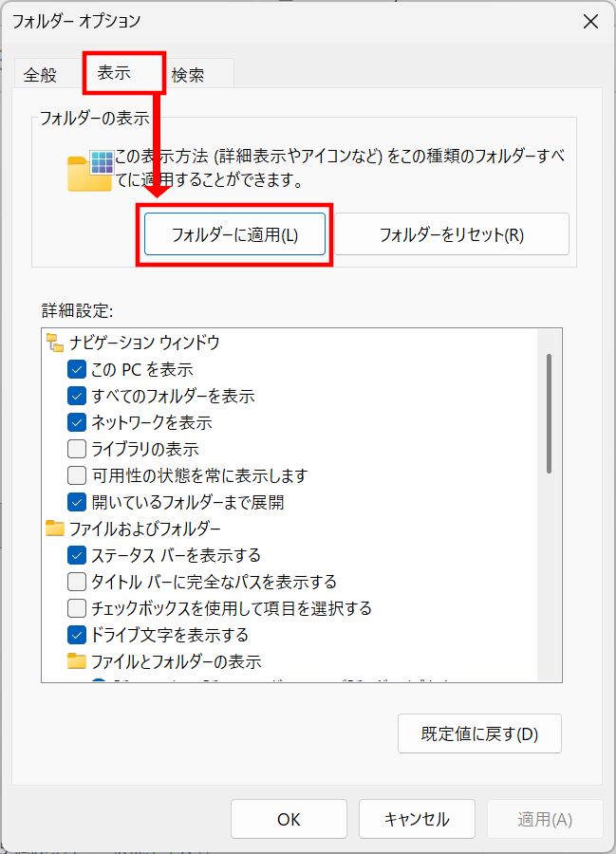Switch to the 全般 tab
The image size is (616, 854).
tap(40, 75)
